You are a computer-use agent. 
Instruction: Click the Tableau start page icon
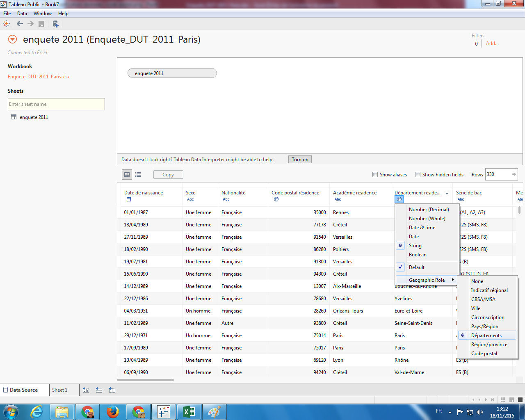[6, 24]
